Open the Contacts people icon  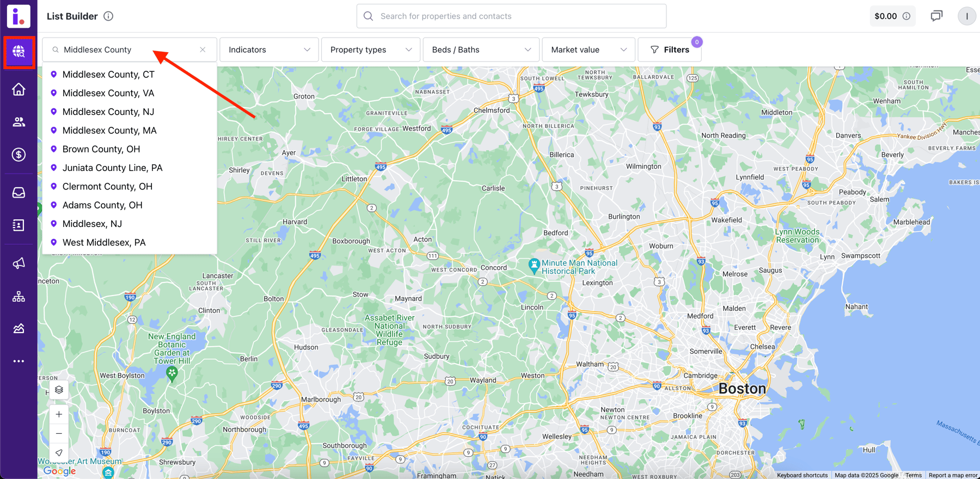(19, 122)
